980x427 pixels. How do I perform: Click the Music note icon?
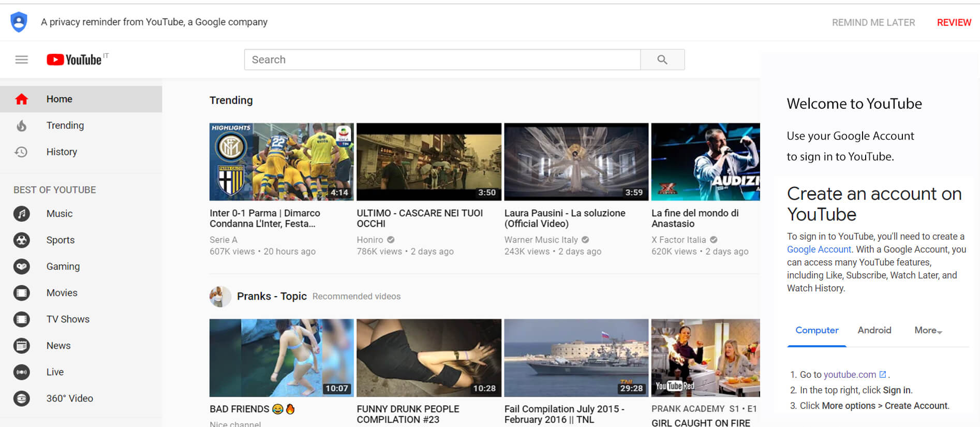coord(22,214)
